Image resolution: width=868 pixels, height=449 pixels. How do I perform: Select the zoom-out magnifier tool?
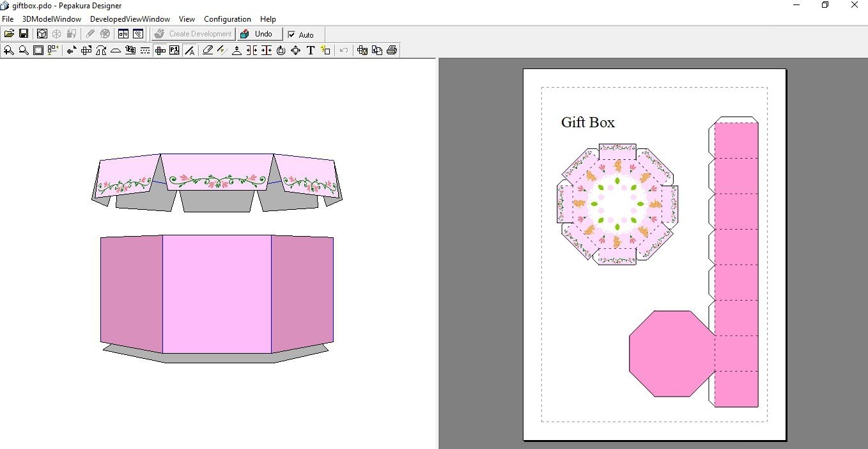click(24, 50)
